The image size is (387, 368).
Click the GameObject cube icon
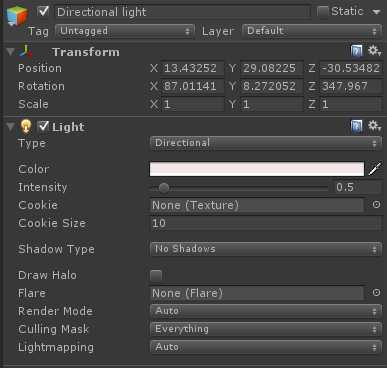click(17, 16)
